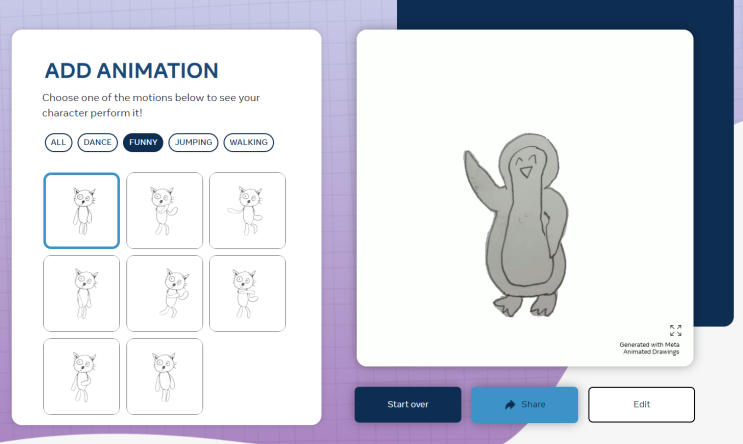Viewport: 743px width, 444px height.
Task: Pick the second animation in the bottom row
Action: [x=164, y=376]
